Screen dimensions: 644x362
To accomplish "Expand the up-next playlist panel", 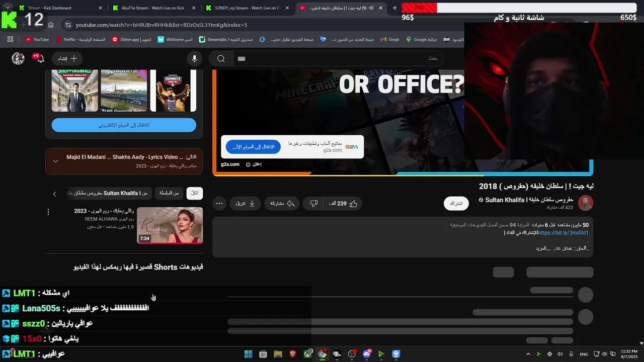I will tap(55, 161).
